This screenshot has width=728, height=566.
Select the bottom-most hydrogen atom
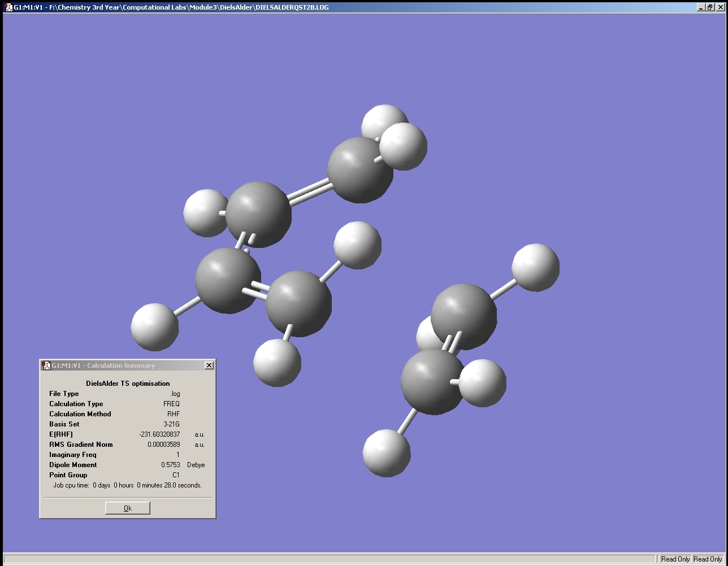pyautogui.click(x=386, y=453)
